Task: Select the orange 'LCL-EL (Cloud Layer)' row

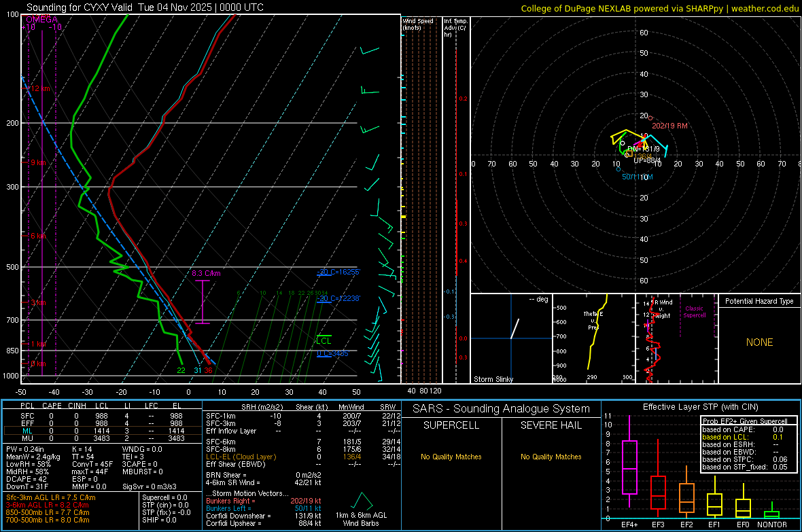Action: (x=303, y=457)
